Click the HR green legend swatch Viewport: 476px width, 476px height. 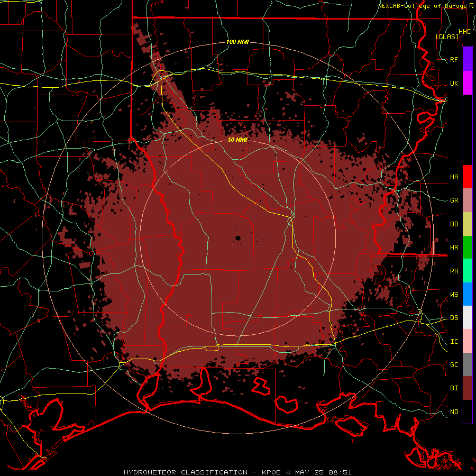(x=467, y=247)
